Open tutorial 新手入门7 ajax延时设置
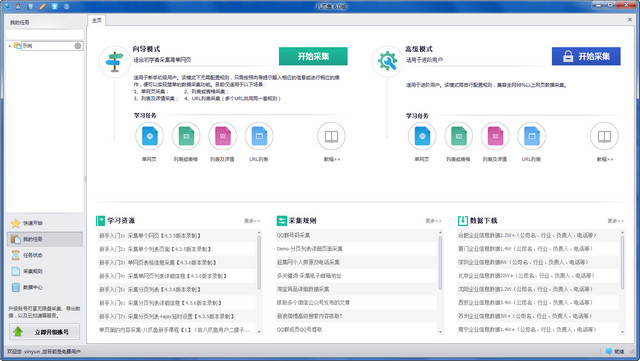640x361 pixels. tap(167, 316)
